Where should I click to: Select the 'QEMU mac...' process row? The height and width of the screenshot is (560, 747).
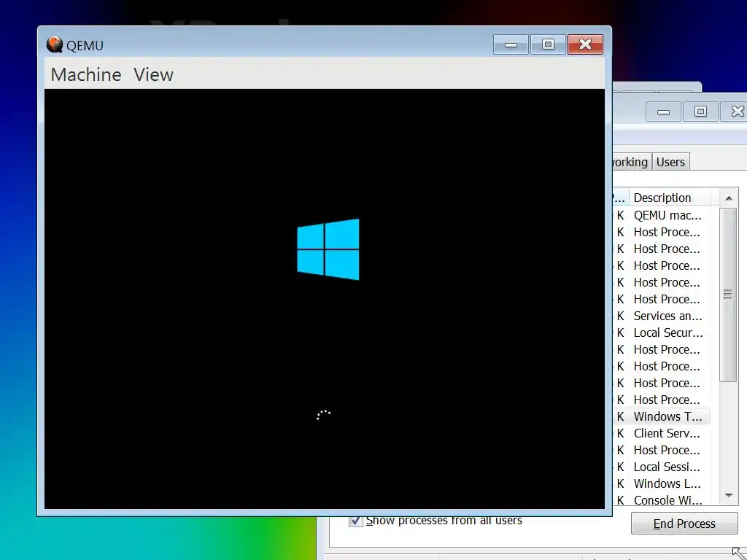[x=661, y=215]
